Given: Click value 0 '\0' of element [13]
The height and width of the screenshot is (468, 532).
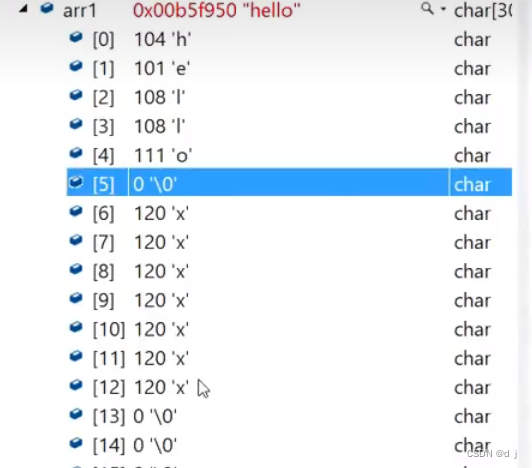Looking at the screenshot, I should 155,416.
